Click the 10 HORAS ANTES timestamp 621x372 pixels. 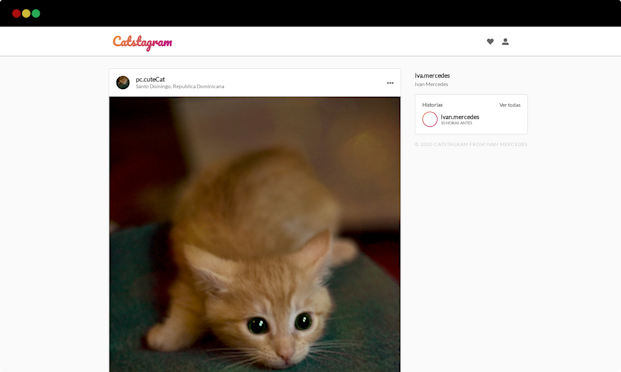pyautogui.click(x=456, y=123)
